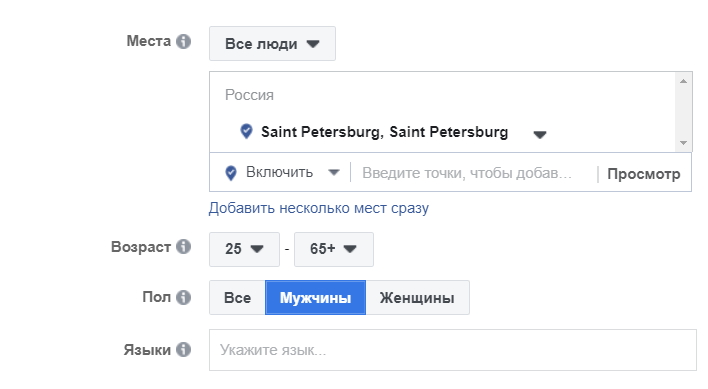Select Мужчины gender option
The height and width of the screenshot is (389, 708).
[315, 297]
